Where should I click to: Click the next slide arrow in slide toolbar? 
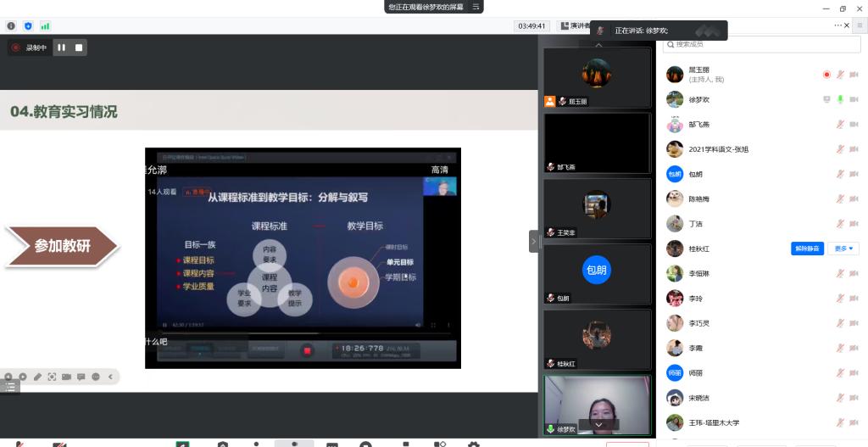23,377
